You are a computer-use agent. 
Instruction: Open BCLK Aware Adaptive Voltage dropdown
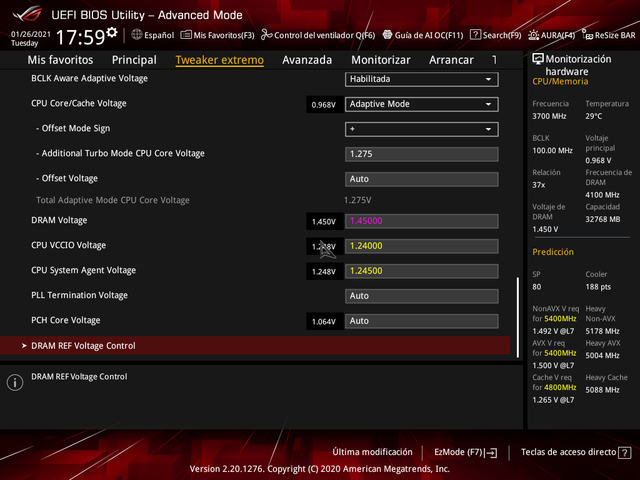[x=422, y=79]
